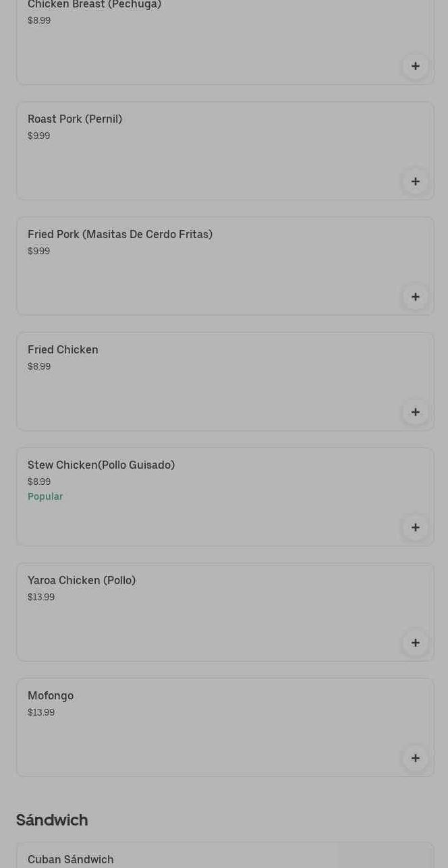
Task: Click the $8.99 price under Fried Chicken
Action: click(39, 367)
